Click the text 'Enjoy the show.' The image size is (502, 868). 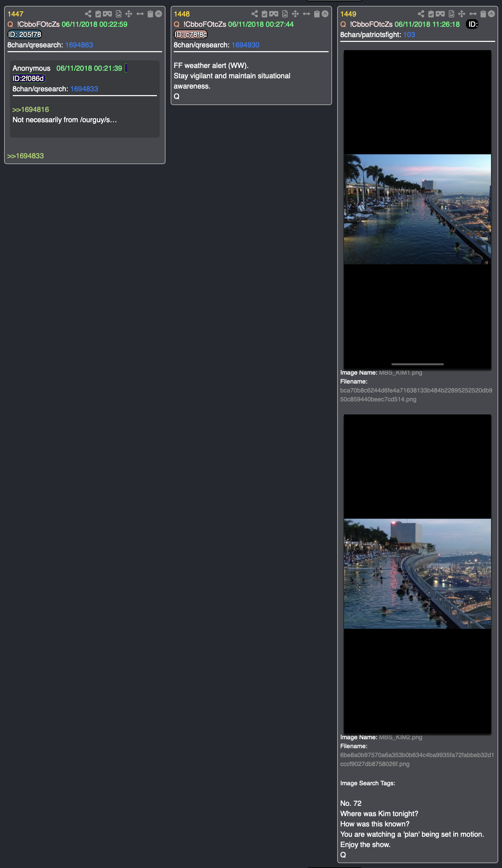(x=365, y=845)
